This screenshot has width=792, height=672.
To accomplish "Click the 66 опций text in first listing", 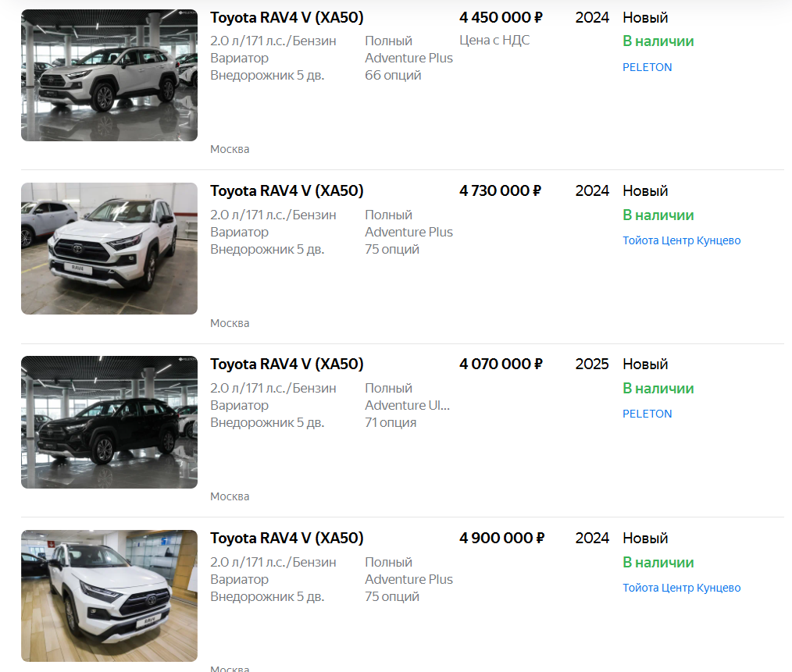I will pyautogui.click(x=393, y=75).
